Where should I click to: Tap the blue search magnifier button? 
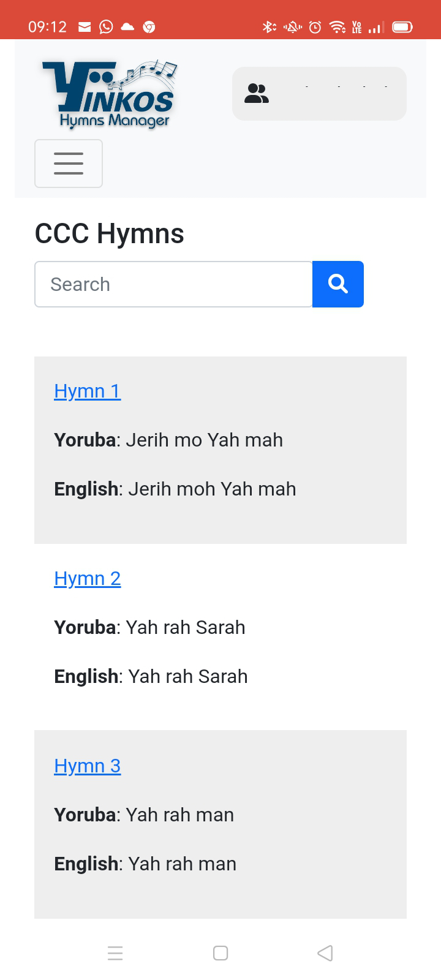[x=338, y=284]
